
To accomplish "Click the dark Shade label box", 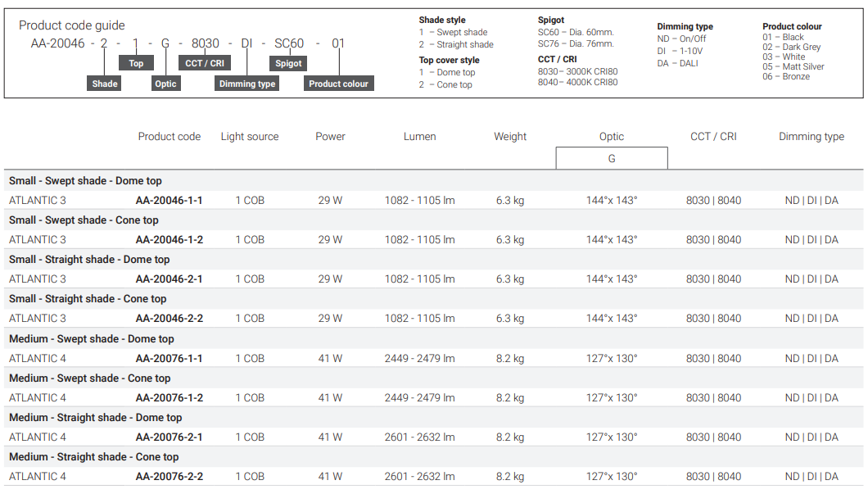I will pyautogui.click(x=105, y=84).
